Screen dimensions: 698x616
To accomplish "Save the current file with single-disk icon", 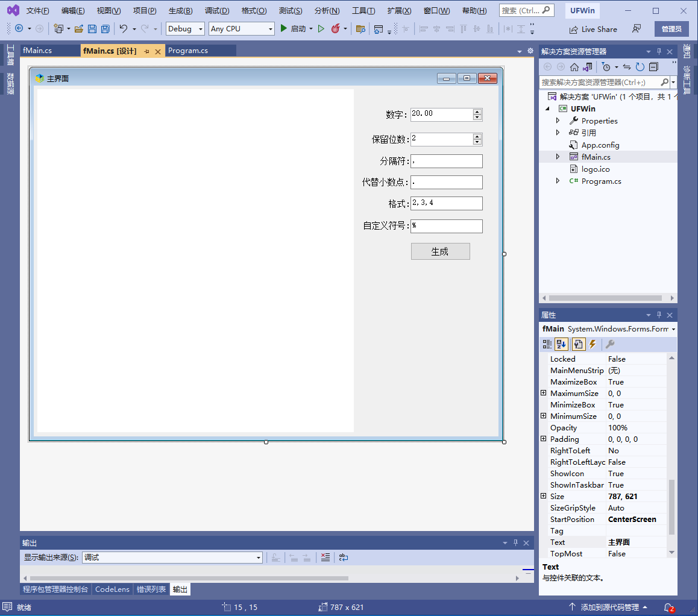I will (x=92, y=29).
